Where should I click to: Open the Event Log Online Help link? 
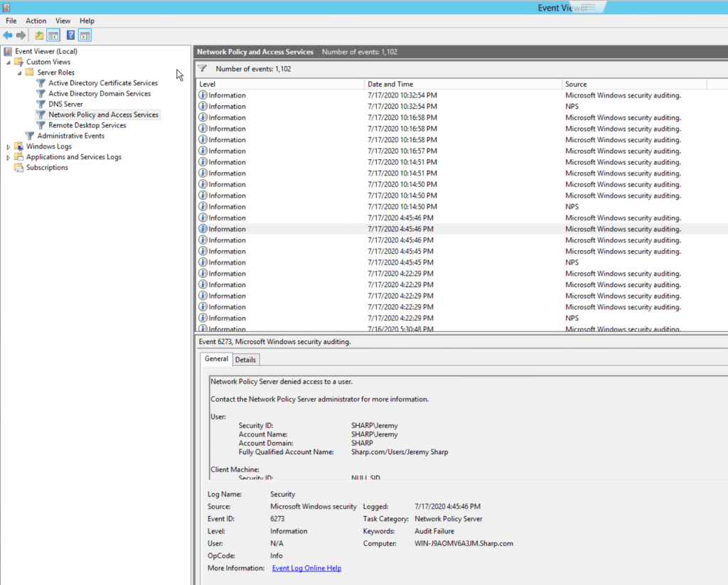(306, 568)
